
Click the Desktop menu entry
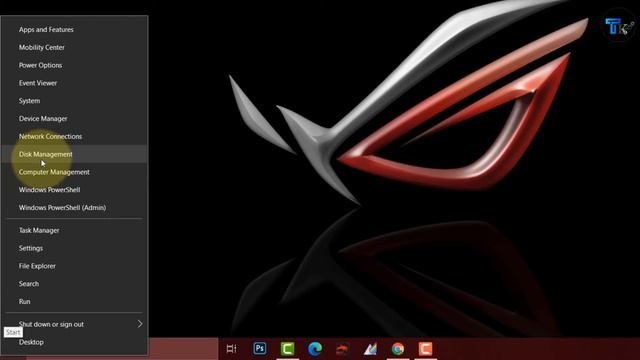click(x=74, y=342)
